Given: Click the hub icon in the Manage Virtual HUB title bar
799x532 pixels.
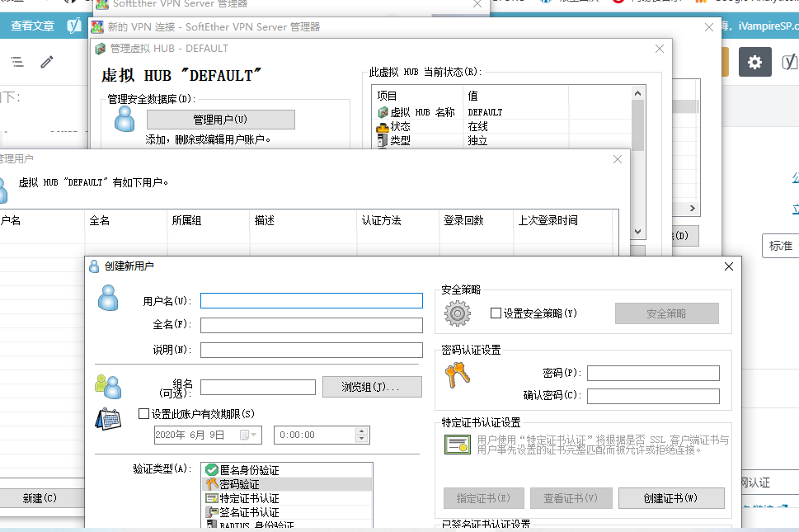Looking at the screenshot, I should (x=101, y=49).
